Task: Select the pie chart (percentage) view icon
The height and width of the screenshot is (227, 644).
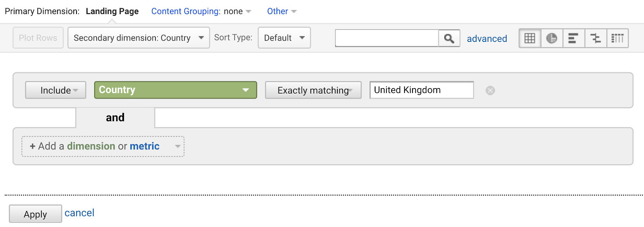Action: (551, 38)
